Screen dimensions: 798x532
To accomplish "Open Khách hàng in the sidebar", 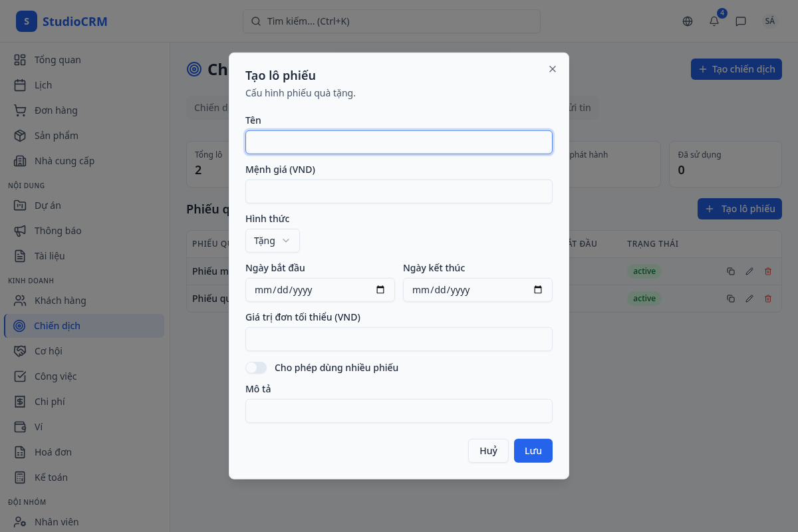I will [x=60, y=301].
